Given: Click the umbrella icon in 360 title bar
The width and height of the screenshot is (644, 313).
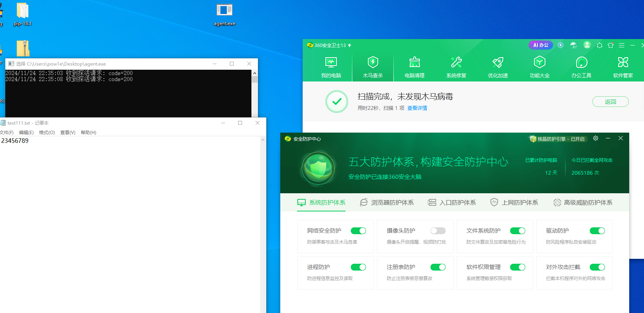Looking at the screenshot, I should click(x=573, y=45).
